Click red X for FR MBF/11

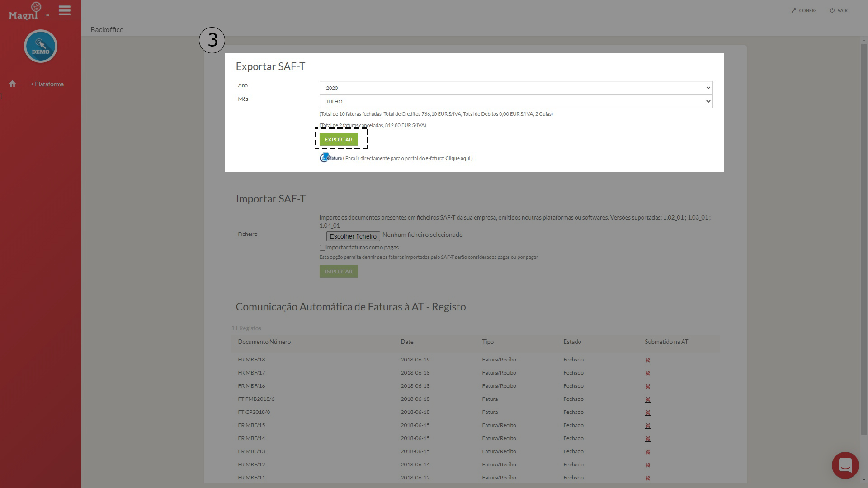click(x=647, y=478)
